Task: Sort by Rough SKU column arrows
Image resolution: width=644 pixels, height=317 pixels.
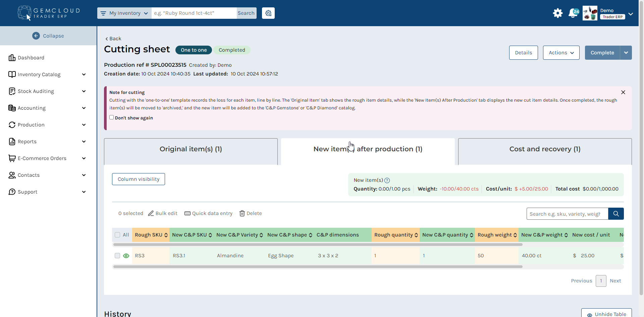Action: pos(166,235)
